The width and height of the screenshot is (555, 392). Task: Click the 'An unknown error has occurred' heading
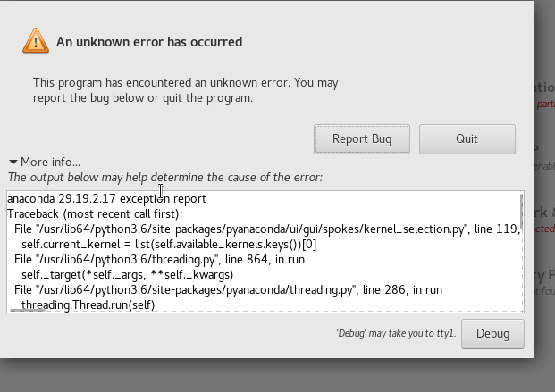point(149,42)
